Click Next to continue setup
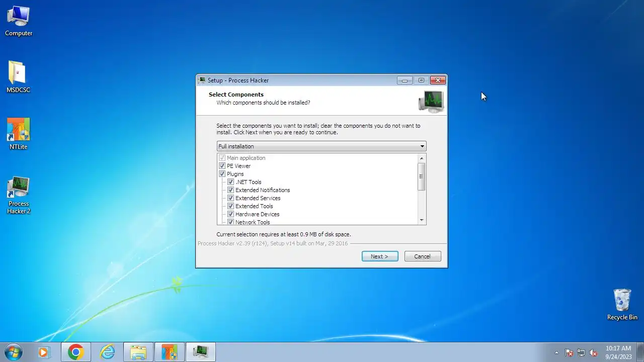This screenshot has height=362, width=644. click(380, 256)
